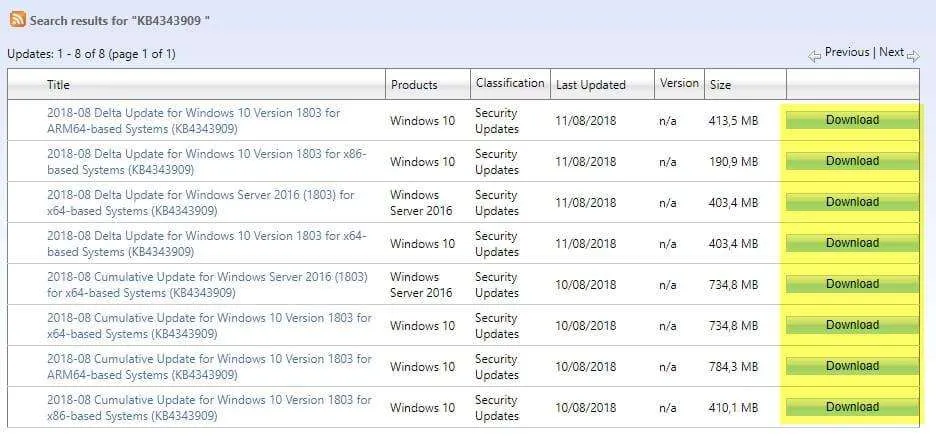
Task: Open Cumulative Update Windows 10 x86-based link
Action: pos(209,408)
